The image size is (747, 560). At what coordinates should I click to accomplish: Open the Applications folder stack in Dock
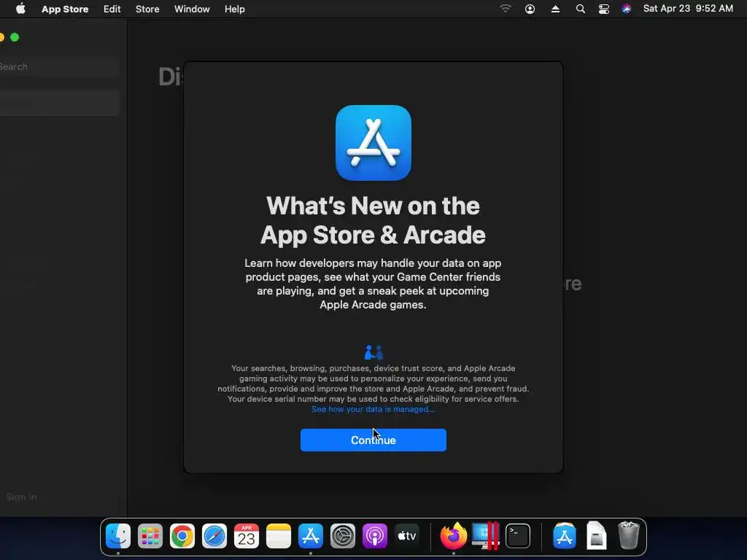[x=565, y=536]
